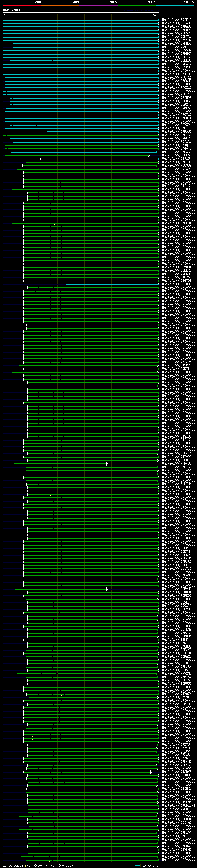Viewport: 197px width, 868px height.
Task: Select the UniRef100_B1MTM6 label
Action: point(177,484)
